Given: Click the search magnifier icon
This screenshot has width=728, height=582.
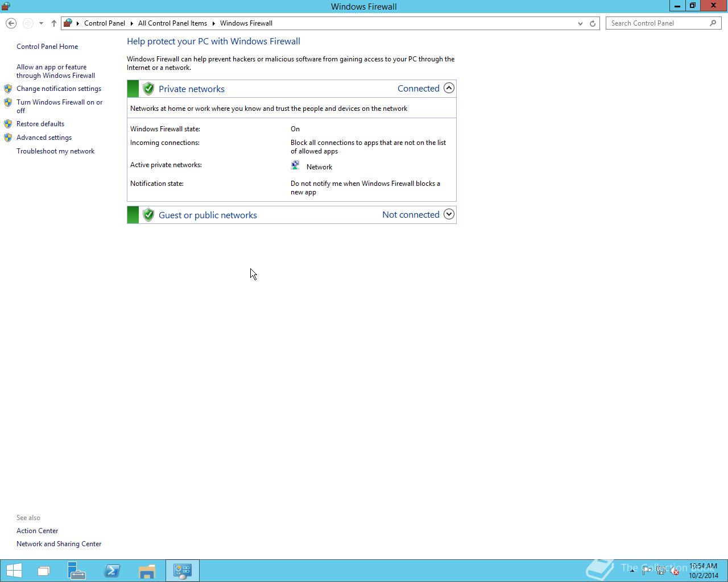Looking at the screenshot, I should tap(713, 23).
